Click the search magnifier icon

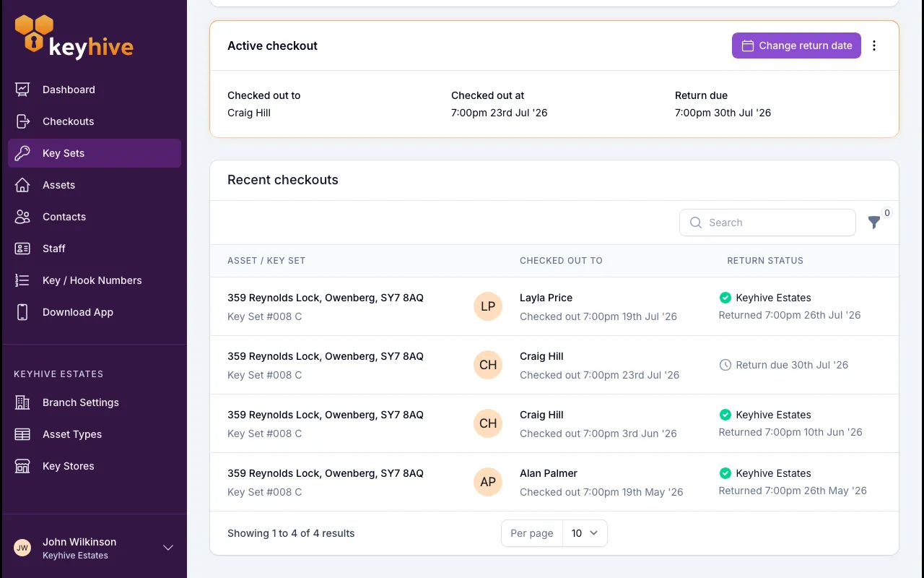[x=696, y=223]
